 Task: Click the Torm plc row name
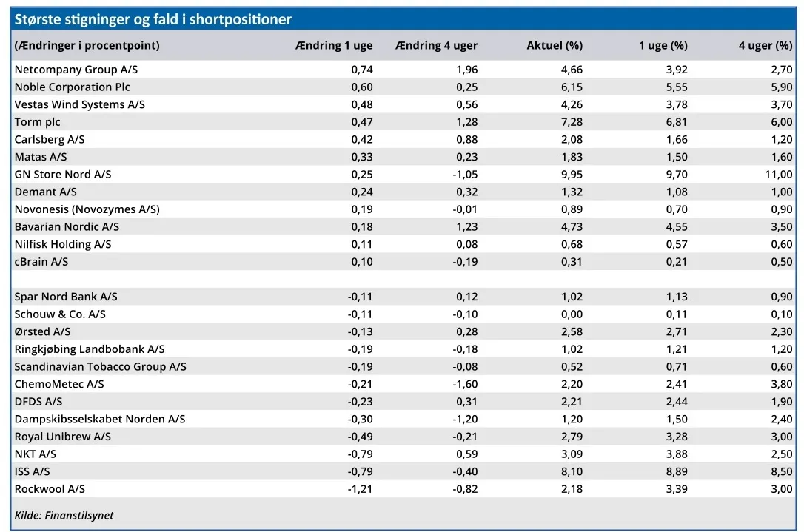pyautogui.click(x=38, y=122)
